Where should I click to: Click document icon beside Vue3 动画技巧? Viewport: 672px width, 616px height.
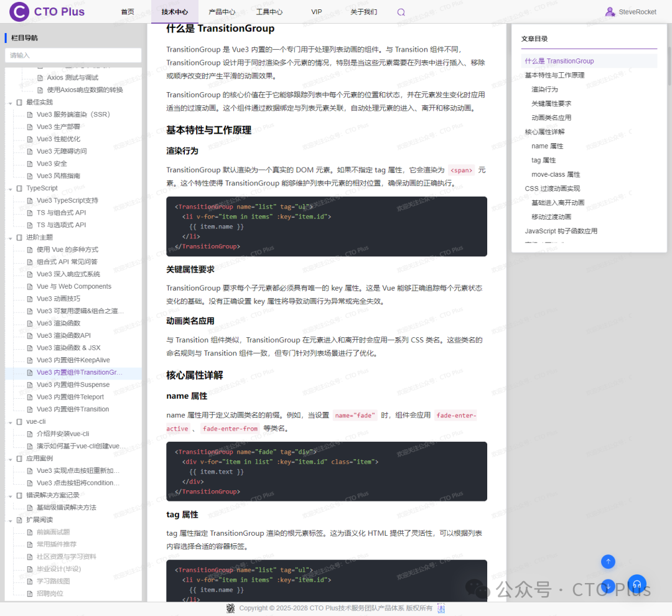[x=30, y=299]
